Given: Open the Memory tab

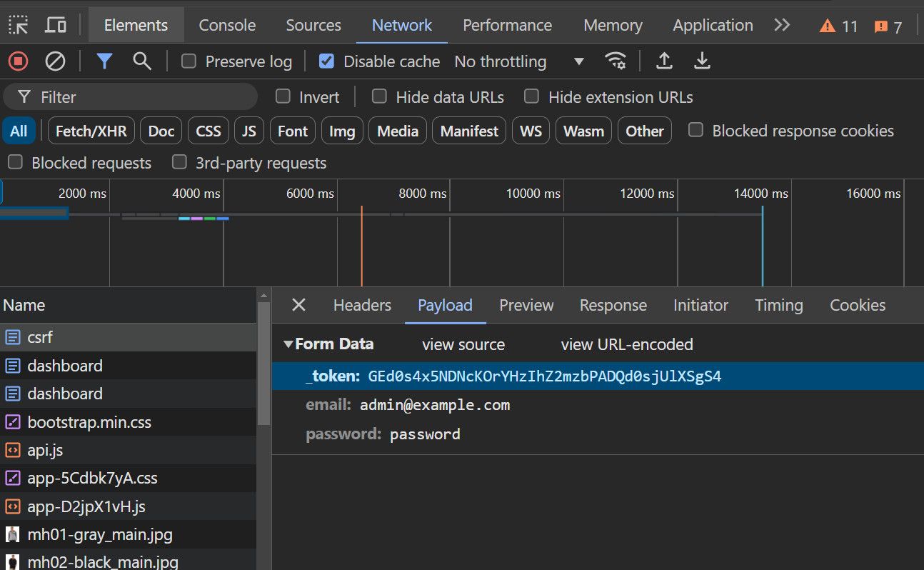Looking at the screenshot, I should click(x=613, y=25).
